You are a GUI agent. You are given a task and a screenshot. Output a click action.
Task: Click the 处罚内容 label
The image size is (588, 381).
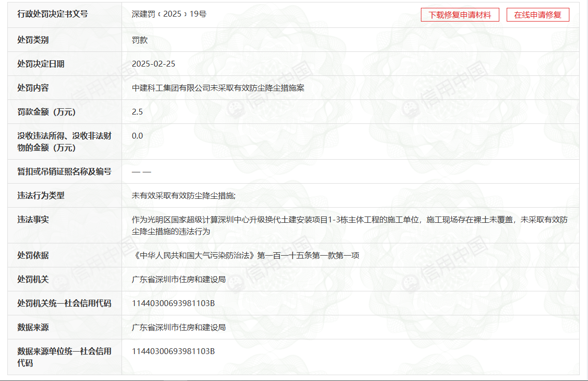[33, 88]
